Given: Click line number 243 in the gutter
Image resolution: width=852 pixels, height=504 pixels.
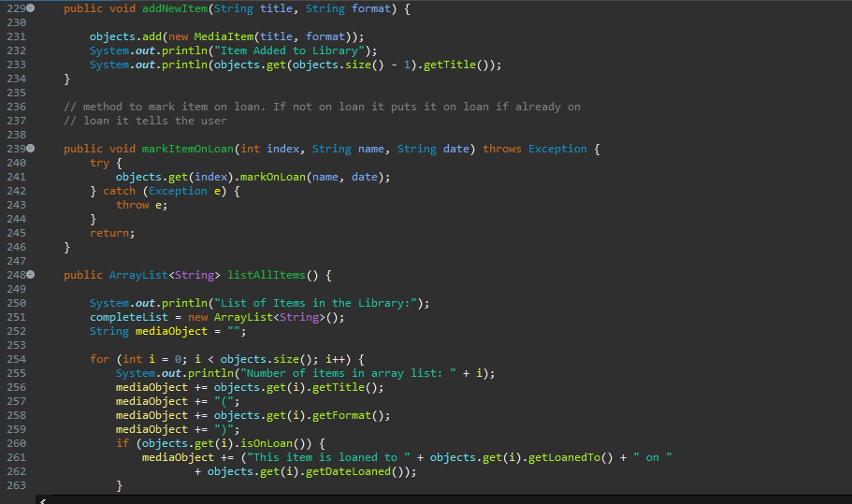Looking at the screenshot, I should 16,205.
